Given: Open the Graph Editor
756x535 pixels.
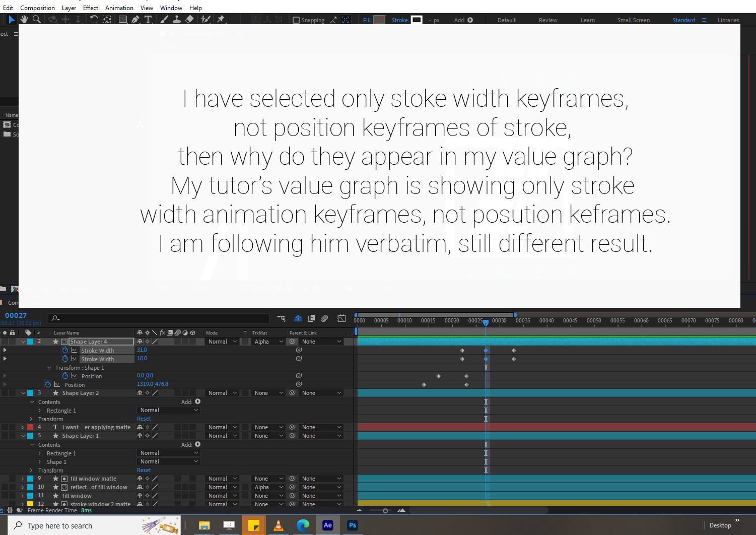Looking at the screenshot, I should (341, 318).
